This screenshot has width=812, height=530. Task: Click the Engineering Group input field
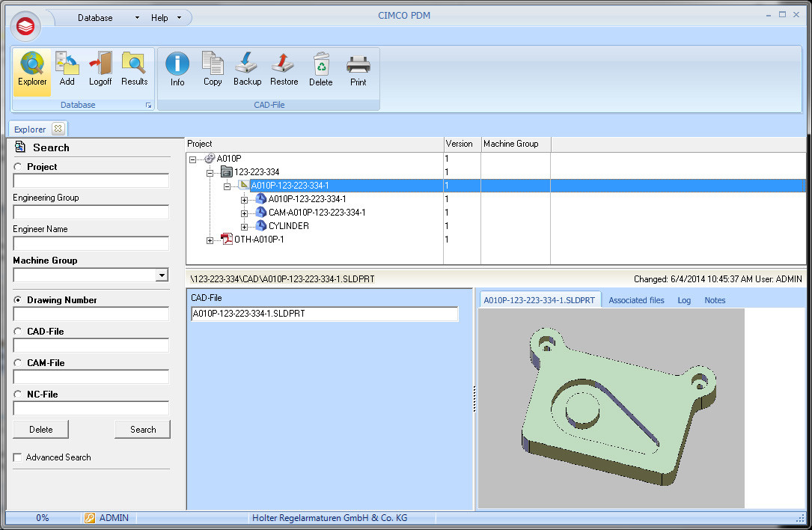(x=91, y=212)
